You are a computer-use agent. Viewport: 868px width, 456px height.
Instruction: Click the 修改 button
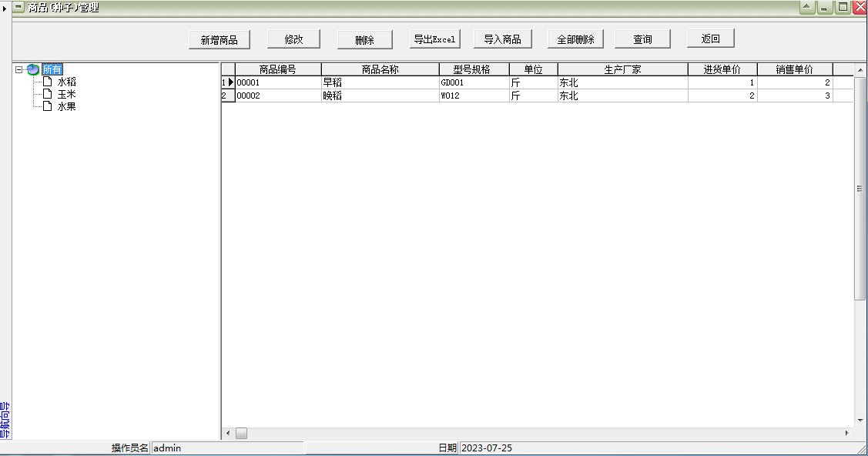click(x=293, y=39)
